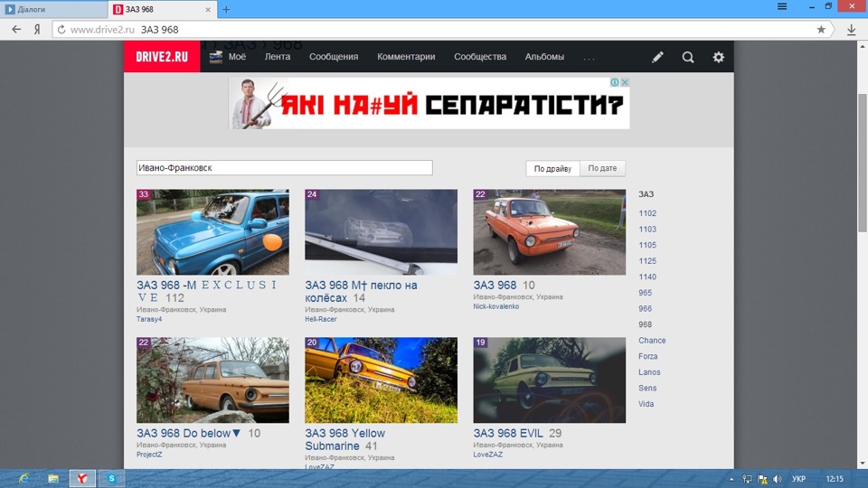
Task: Sort by По драйву
Action: [x=552, y=168]
